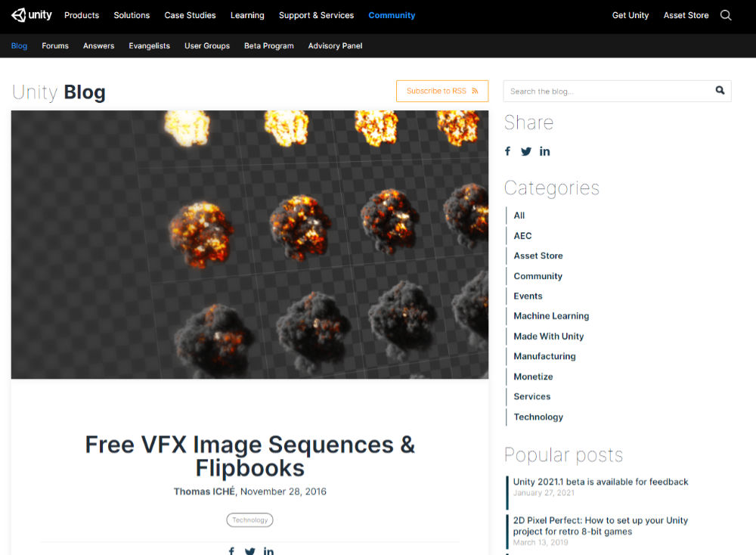The image size is (756, 555).
Task: Select the Asset Store category
Action: point(538,256)
